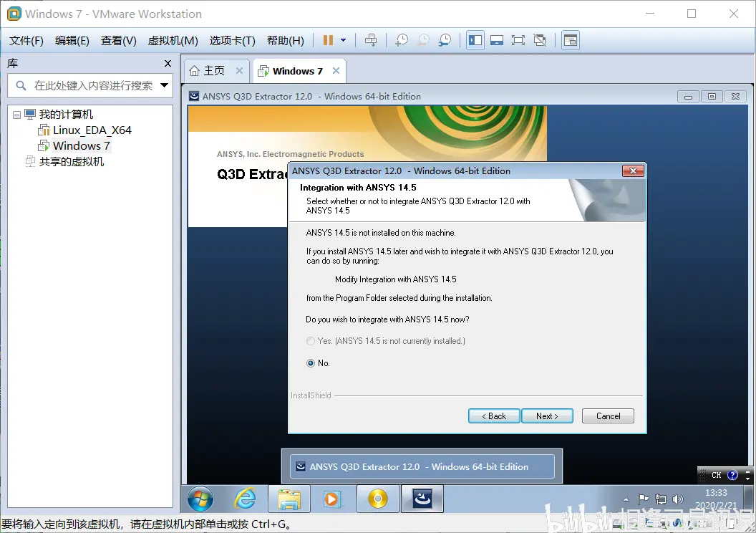Select the Linux_EDA_X64 virtual machine

pyautogui.click(x=92, y=130)
